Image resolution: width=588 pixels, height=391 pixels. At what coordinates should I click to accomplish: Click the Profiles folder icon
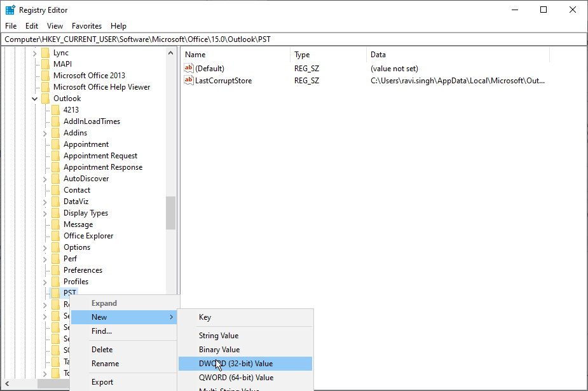[x=55, y=282]
